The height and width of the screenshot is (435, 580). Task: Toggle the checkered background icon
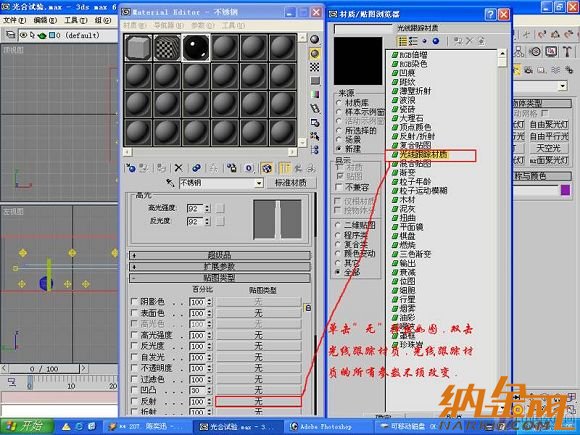coord(314,67)
